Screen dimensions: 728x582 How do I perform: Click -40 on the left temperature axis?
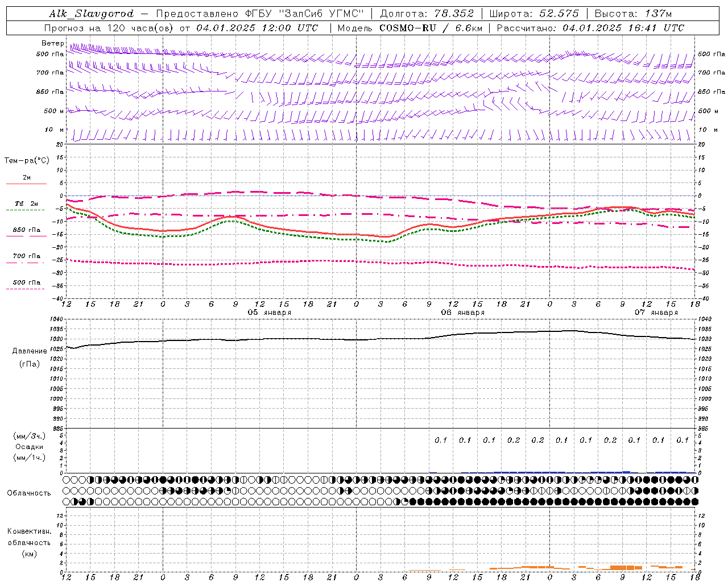[58, 298]
